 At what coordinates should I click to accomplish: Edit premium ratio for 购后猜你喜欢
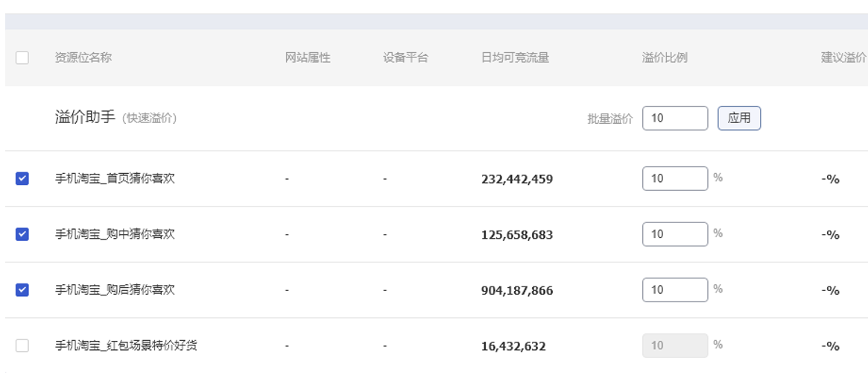[x=674, y=289]
